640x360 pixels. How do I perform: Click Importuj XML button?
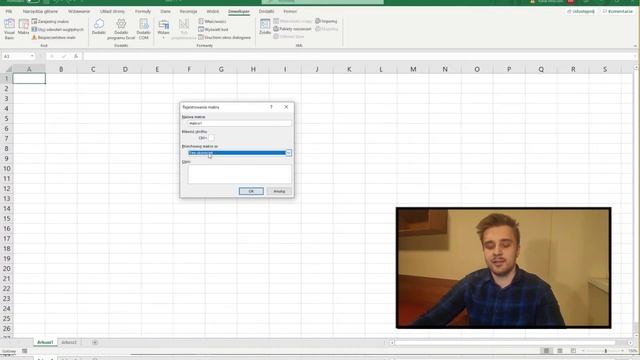click(326, 21)
